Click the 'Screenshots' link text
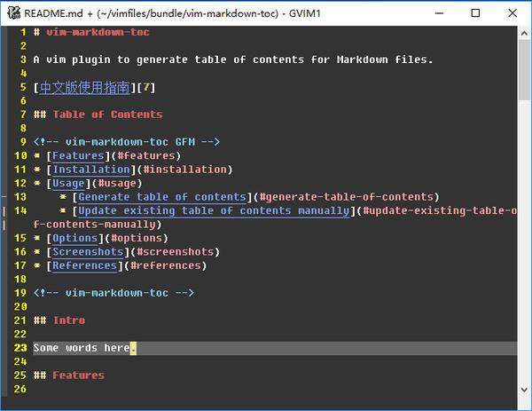The image size is (532, 411). pos(88,252)
